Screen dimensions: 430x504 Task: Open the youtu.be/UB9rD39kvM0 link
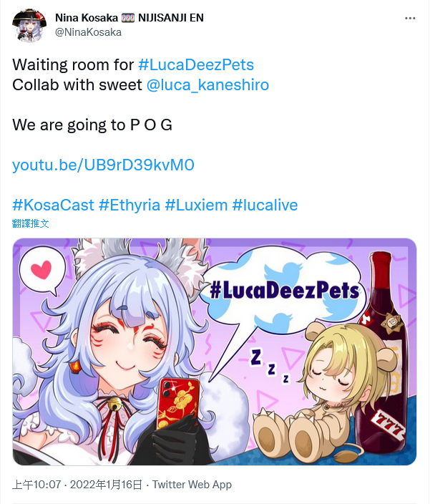tap(103, 165)
